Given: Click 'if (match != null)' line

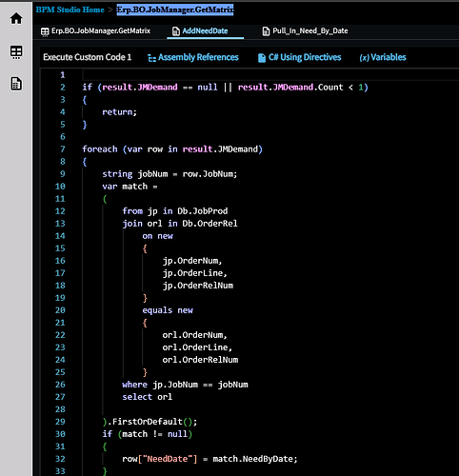Looking at the screenshot, I should point(148,434).
